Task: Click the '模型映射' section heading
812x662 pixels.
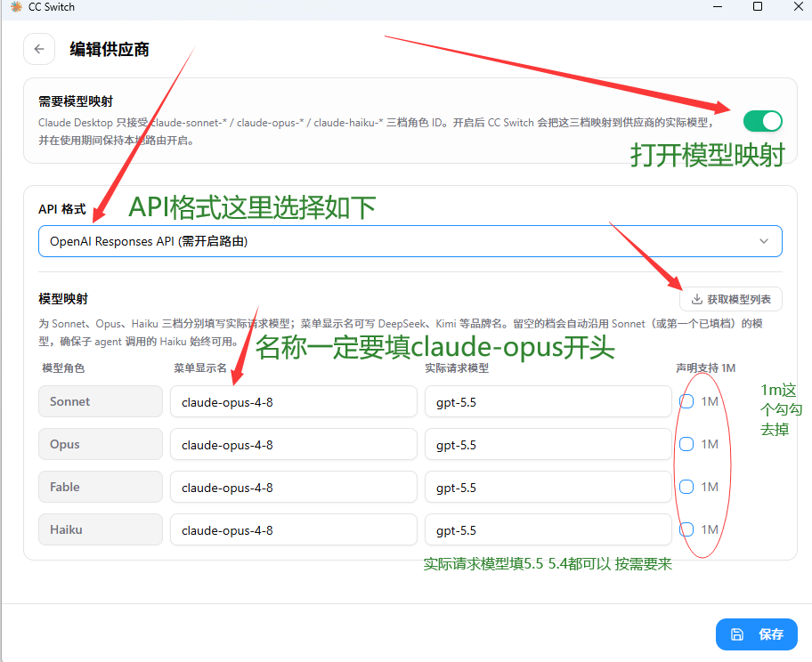Action: [x=63, y=299]
